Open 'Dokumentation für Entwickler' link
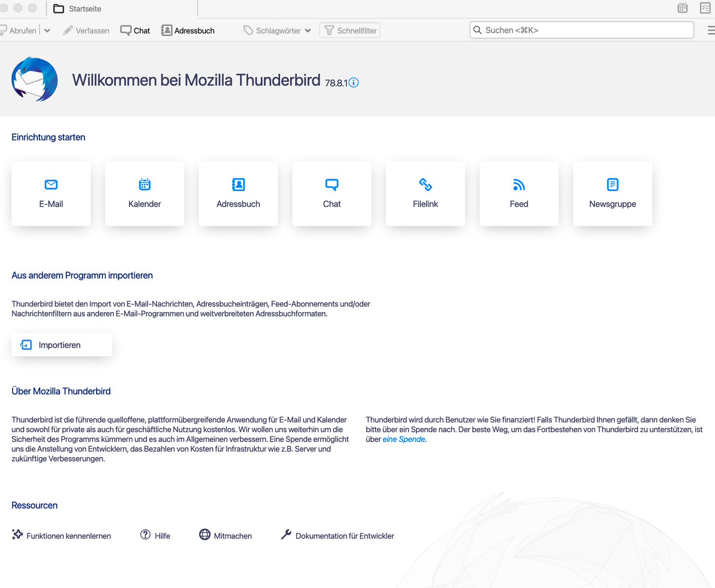715x588 pixels. click(x=337, y=536)
